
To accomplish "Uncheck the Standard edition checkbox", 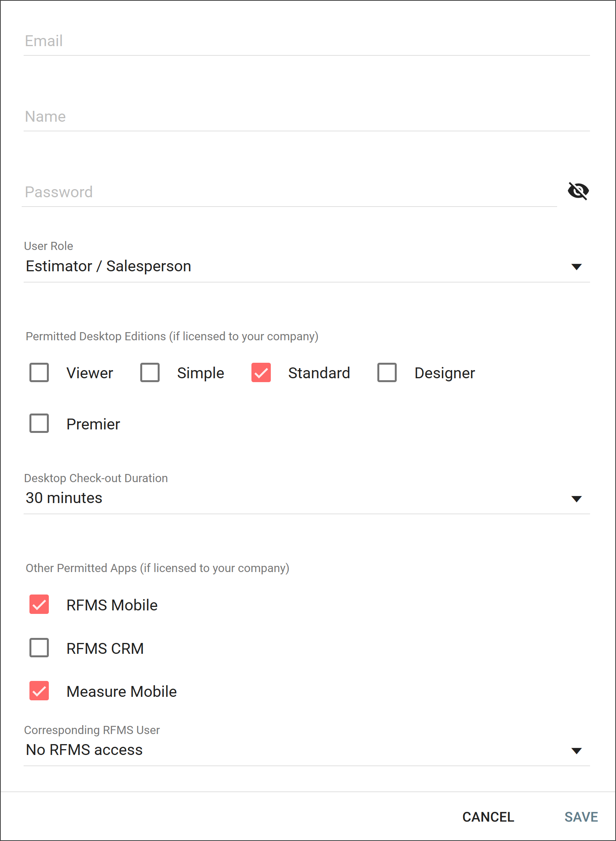I will (x=261, y=373).
